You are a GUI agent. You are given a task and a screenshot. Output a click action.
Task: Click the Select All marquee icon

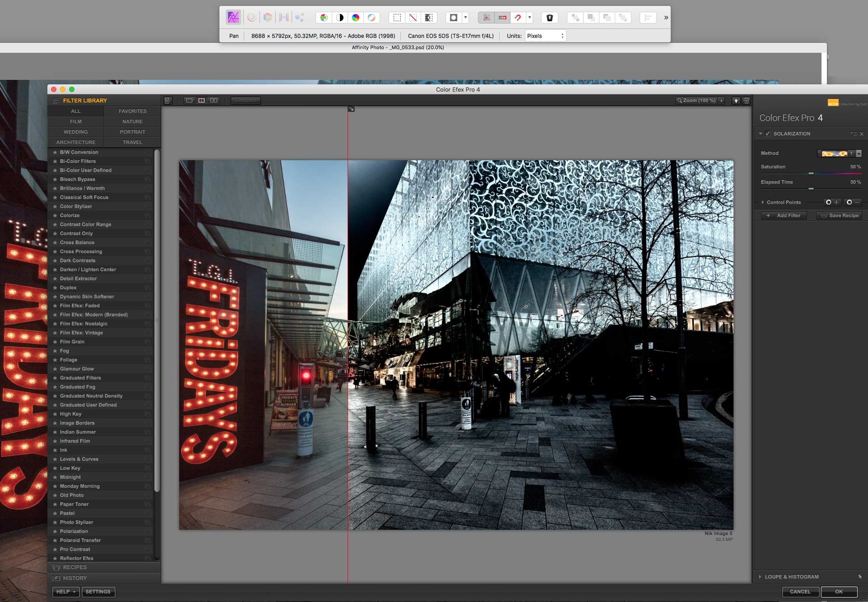[397, 18]
